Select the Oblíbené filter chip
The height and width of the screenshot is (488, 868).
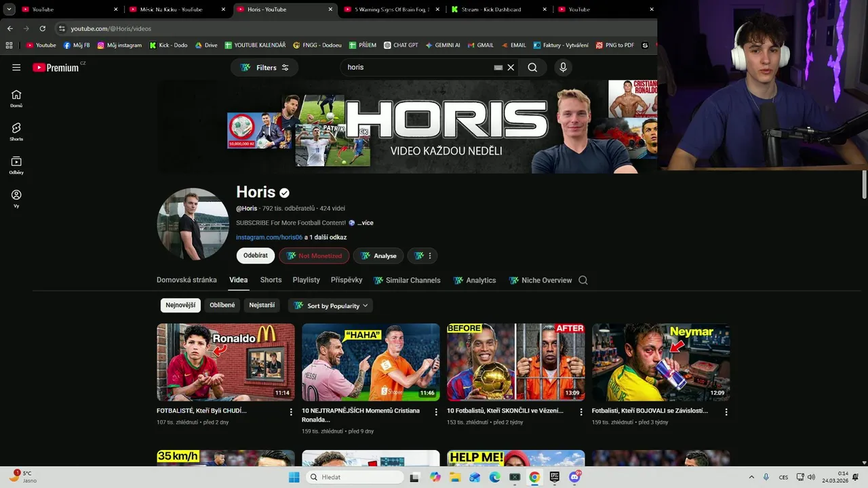[222, 305]
